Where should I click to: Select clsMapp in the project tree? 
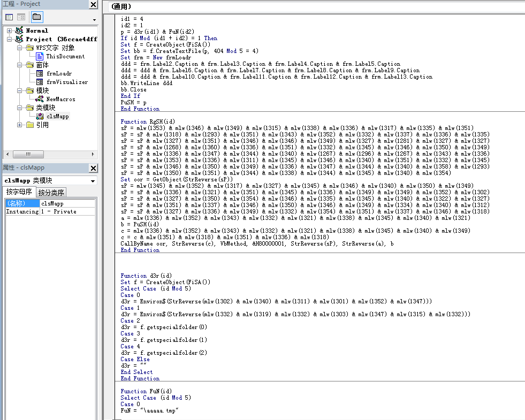pos(58,116)
